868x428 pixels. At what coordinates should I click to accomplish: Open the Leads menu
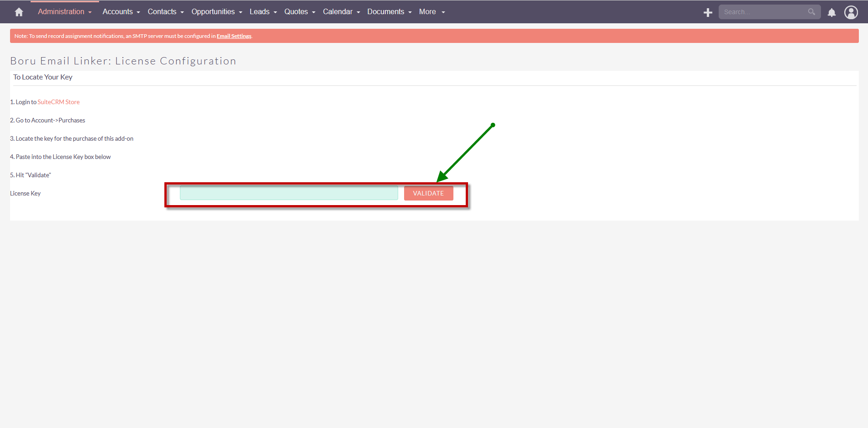point(259,12)
